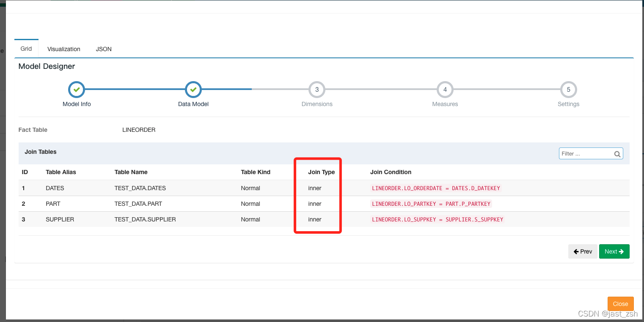Click the LO_SUPPKEY = S_SUPPKEY join condition

tap(438, 219)
